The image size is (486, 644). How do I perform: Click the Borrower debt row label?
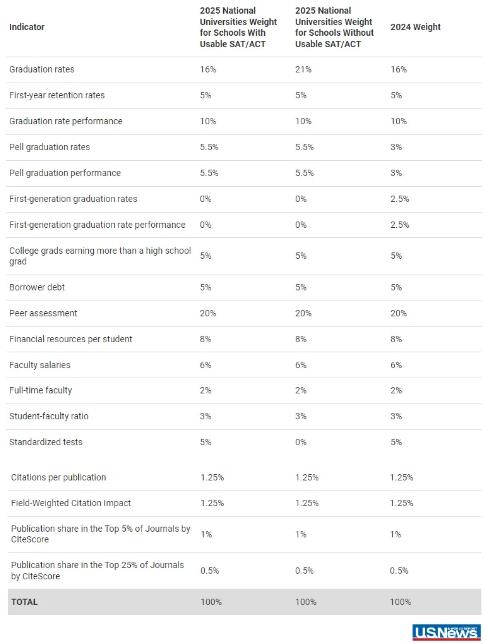(x=37, y=287)
